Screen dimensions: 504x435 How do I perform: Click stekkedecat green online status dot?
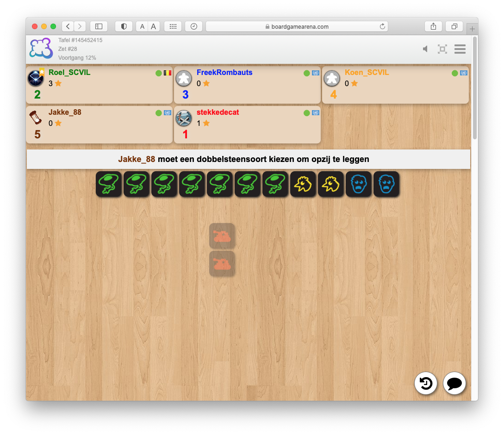[x=307, y=113]
